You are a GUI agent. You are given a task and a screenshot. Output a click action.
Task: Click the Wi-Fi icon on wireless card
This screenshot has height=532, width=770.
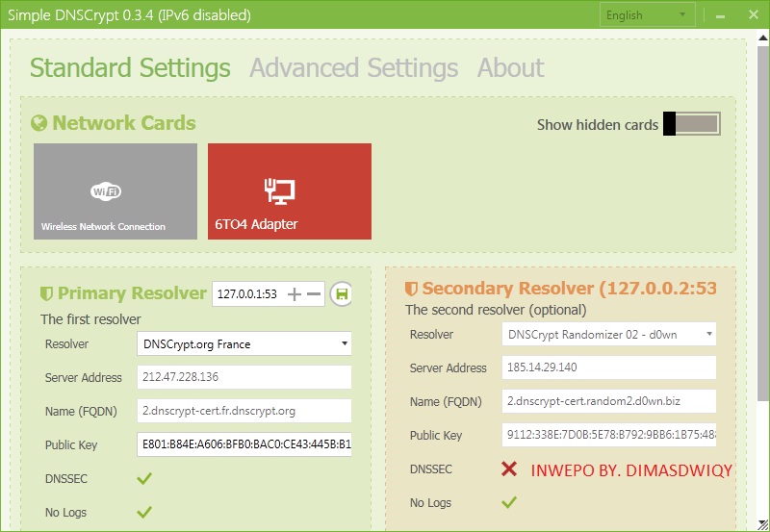[x=106, y=190]
